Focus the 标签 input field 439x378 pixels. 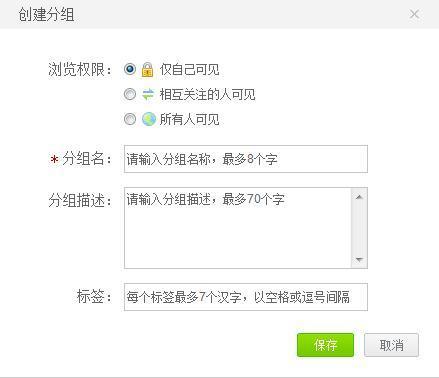[246, 297]
